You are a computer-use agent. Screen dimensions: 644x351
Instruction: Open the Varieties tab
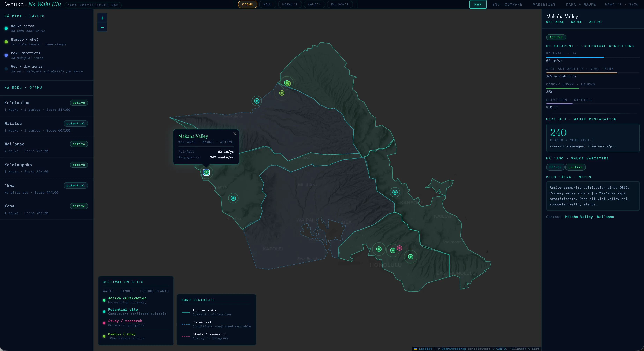click(x=544, y=5)
